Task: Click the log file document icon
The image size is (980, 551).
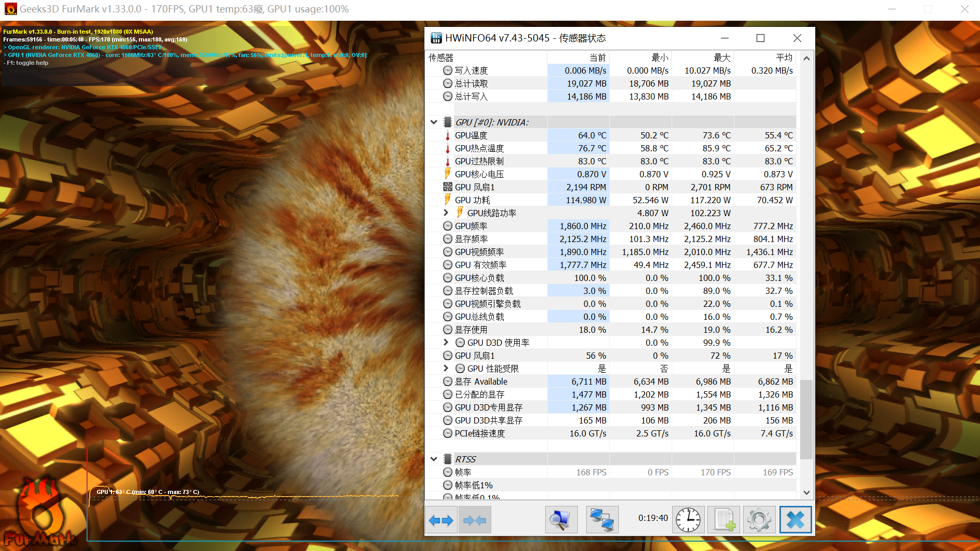Action: point(724,520)
